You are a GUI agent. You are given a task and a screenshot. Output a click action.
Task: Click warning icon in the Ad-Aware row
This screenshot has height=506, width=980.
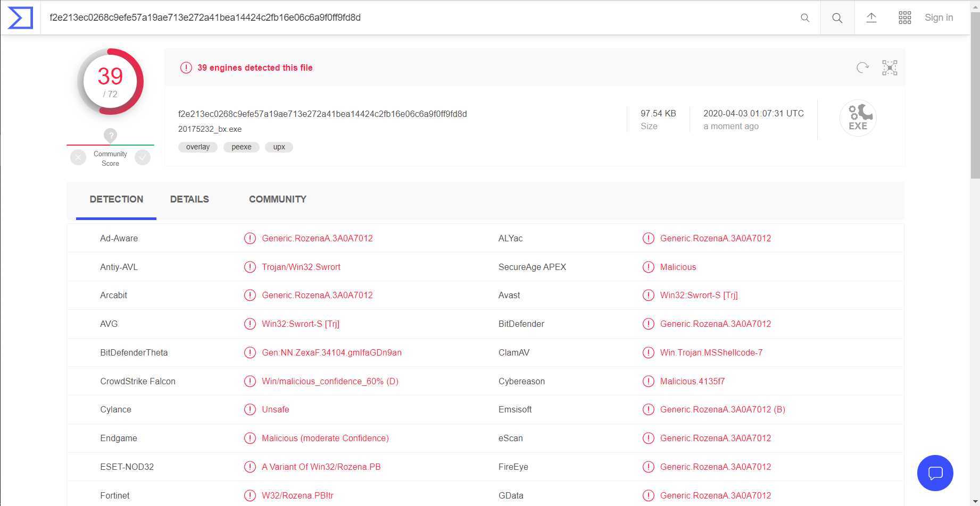[250, 238]
